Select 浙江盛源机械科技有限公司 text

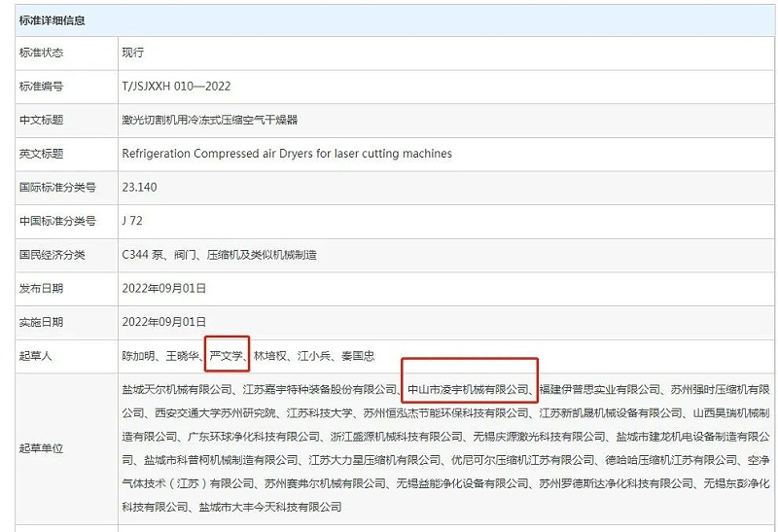click(397, 437)
